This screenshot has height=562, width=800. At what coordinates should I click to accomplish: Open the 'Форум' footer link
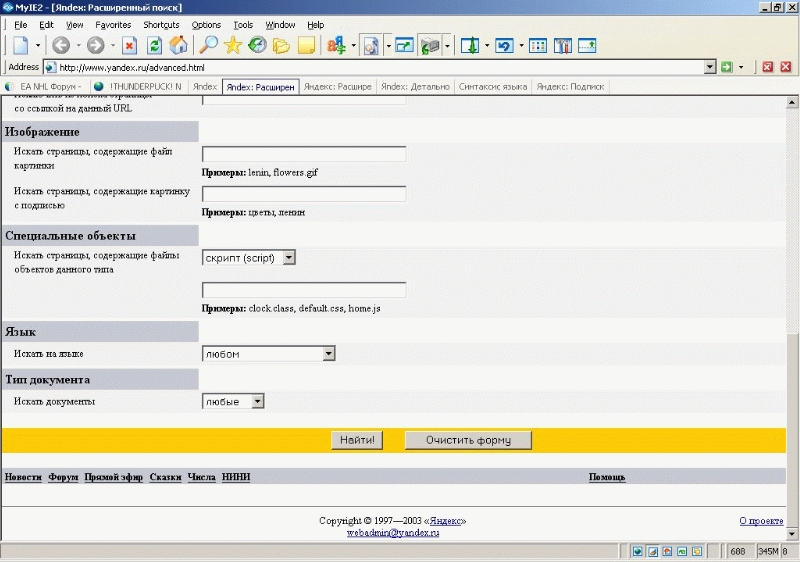tap(63, 477)
